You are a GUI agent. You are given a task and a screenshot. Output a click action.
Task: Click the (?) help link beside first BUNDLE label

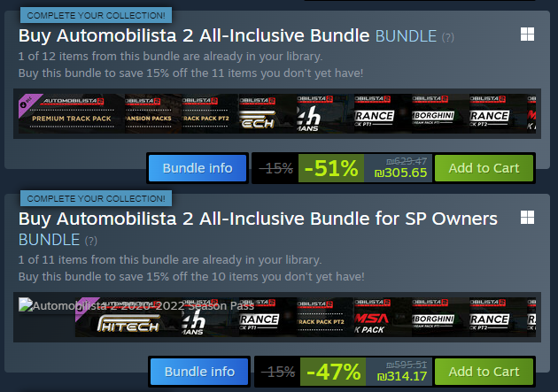(x=447, y=37)
